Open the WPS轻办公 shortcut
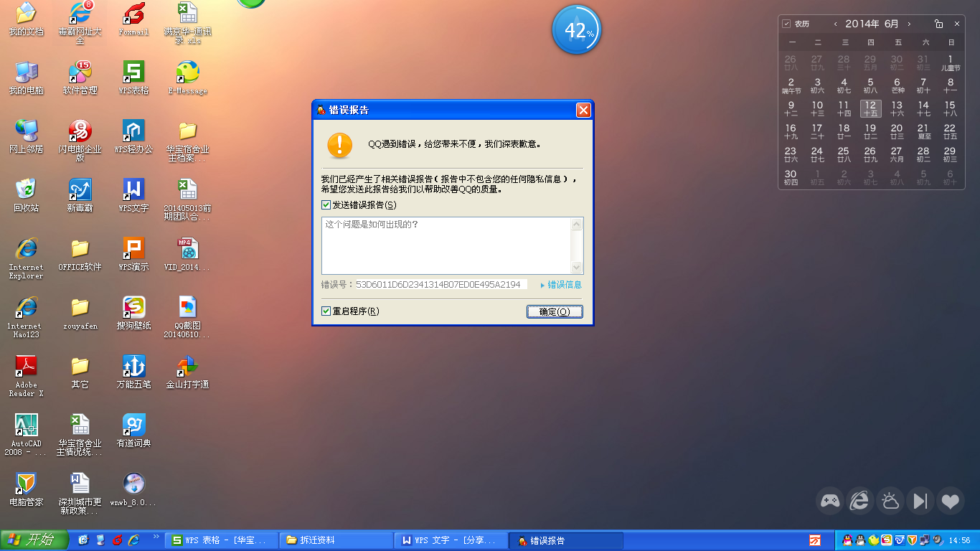 coord(133,137)
